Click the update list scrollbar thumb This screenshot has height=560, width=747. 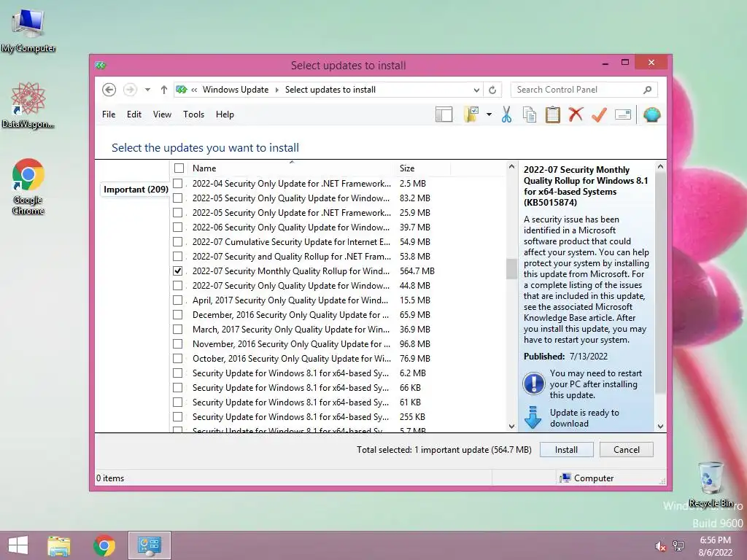point(511,269)
